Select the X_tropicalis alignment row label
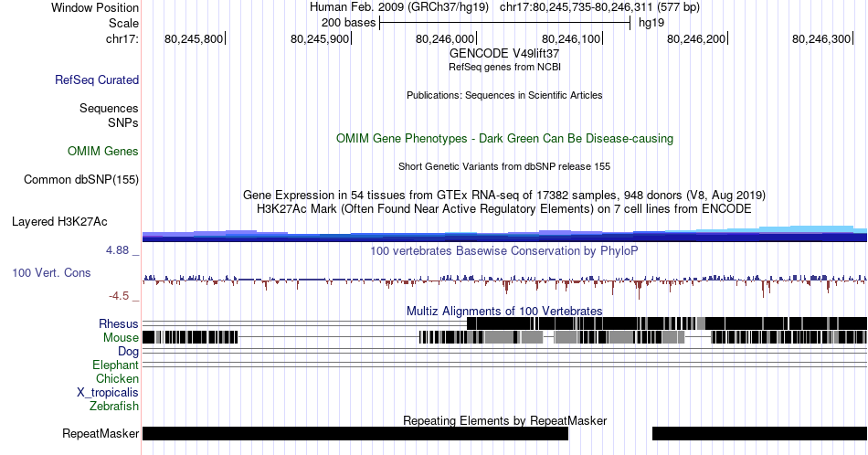The height and width of the screenshot is (455, 868). [108, 393]
